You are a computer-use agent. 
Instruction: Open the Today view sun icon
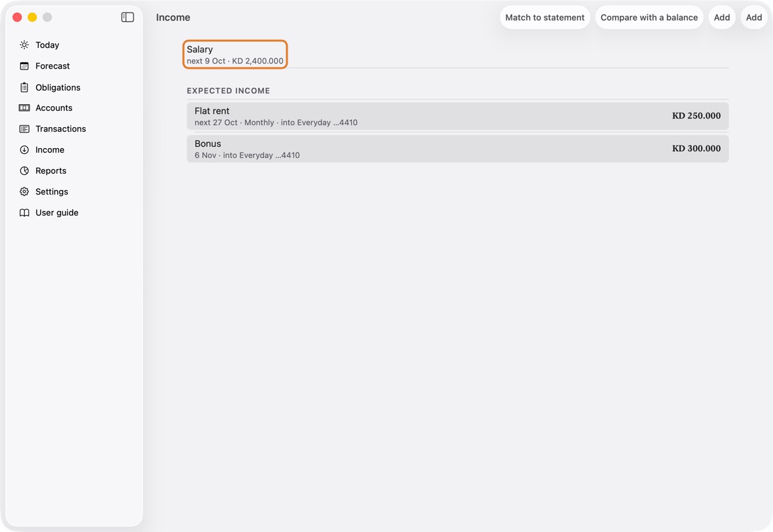[24, 45]
